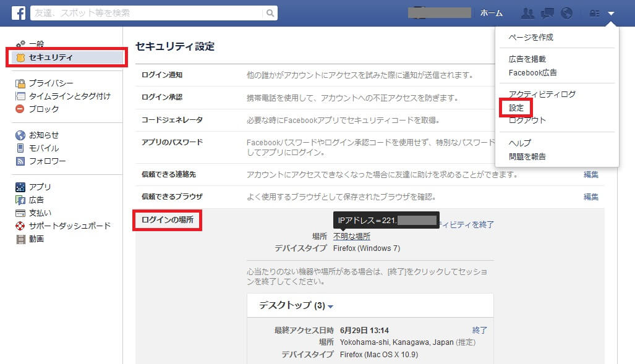The image size is (635, 364).
Task: Click the プライバシー lock icon
Action: coord(20,83)
